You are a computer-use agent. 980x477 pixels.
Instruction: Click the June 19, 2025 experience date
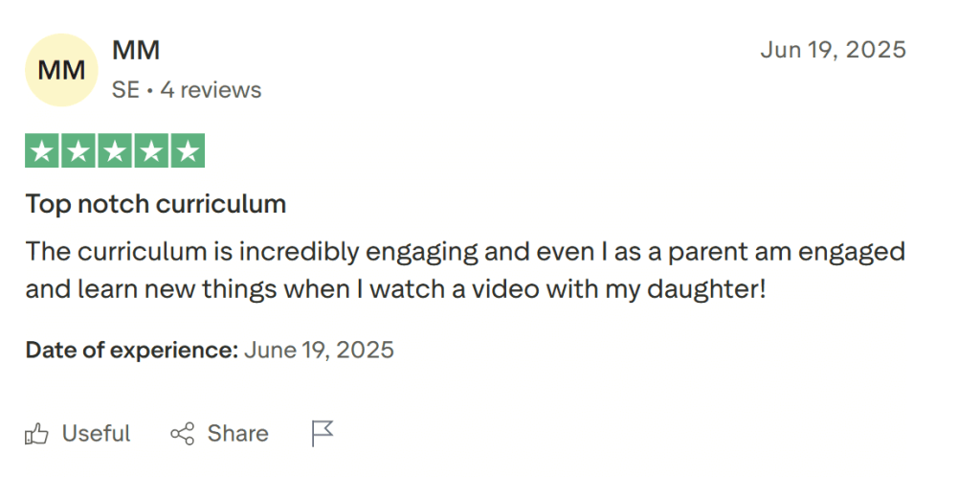[319, 350]
